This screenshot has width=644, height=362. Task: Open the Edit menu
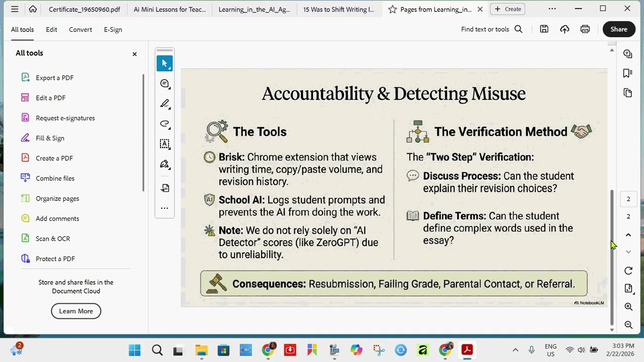tap(51, 30)
